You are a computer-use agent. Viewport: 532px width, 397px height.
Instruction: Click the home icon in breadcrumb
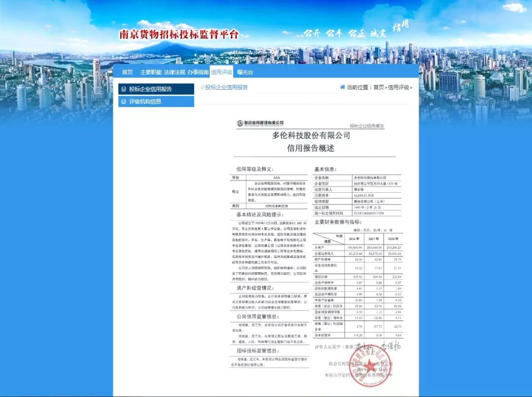coord(342,87)
